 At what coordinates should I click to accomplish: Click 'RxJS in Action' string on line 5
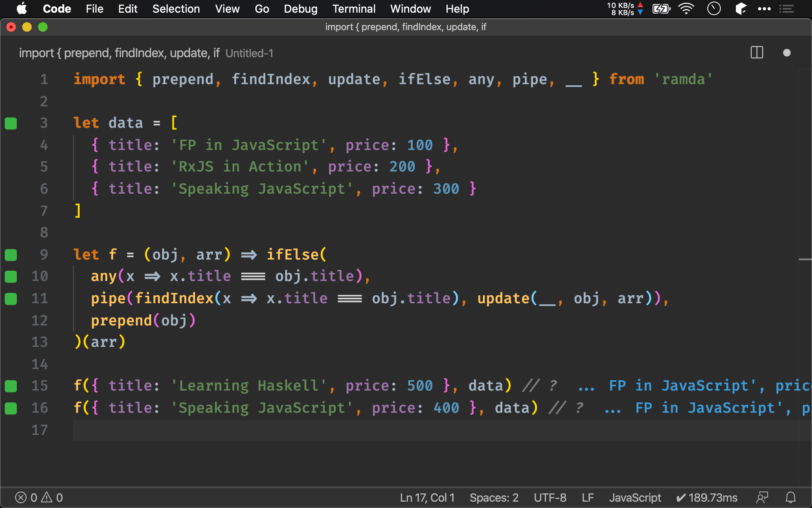tap(240, 167)
